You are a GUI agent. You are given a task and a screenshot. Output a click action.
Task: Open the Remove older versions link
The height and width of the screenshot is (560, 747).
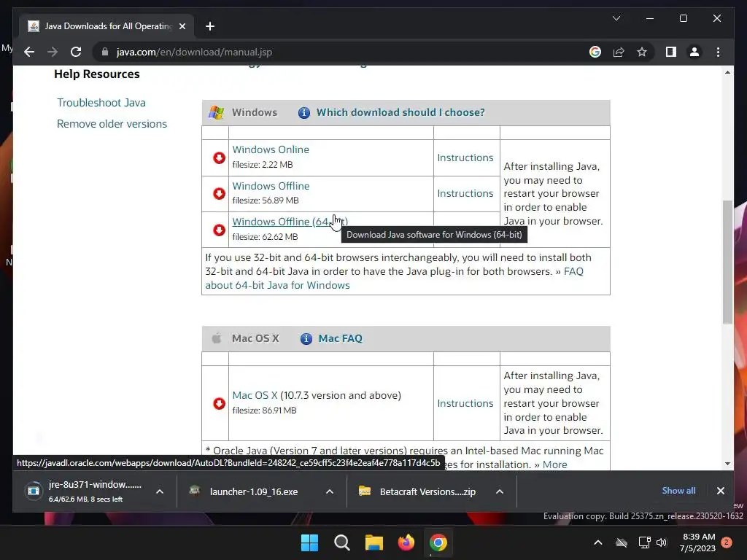pos(112,124)
